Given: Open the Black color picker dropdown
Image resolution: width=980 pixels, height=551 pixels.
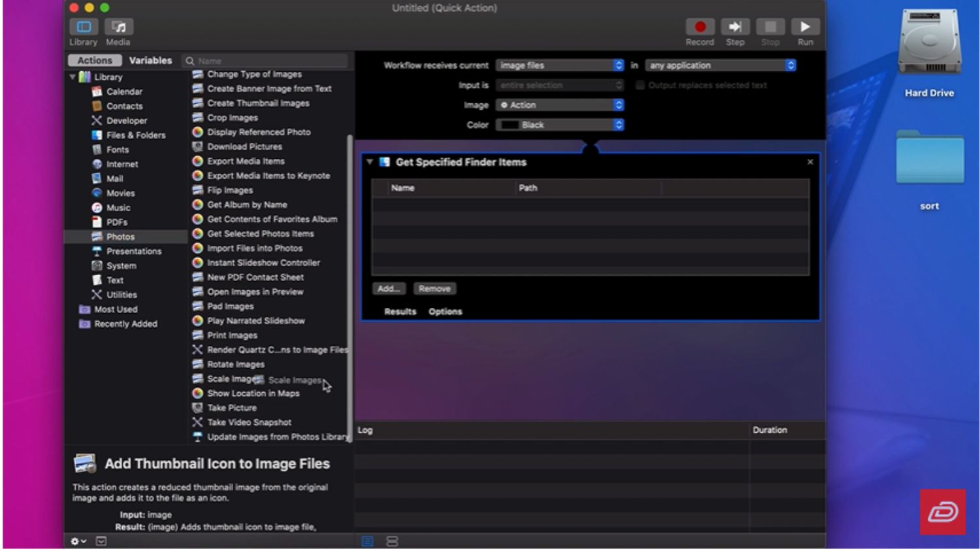Looking at the screenshot, I should coord(560,125).
